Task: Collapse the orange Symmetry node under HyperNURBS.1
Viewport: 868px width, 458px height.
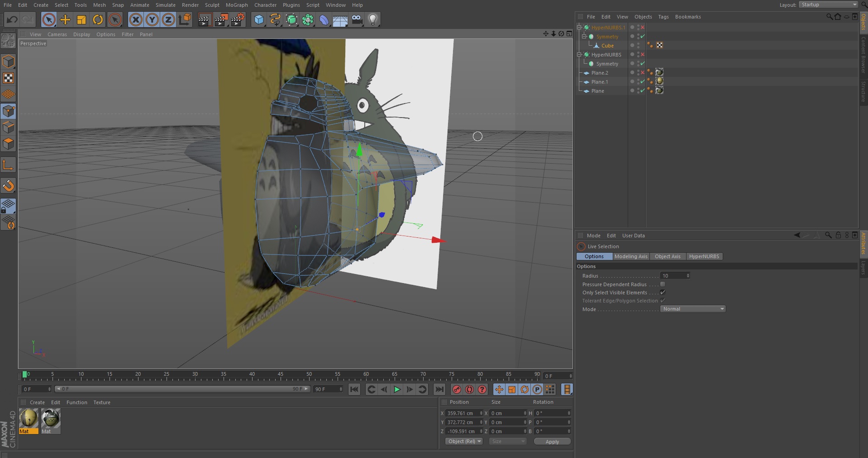Action: click(x=584, y=37)
